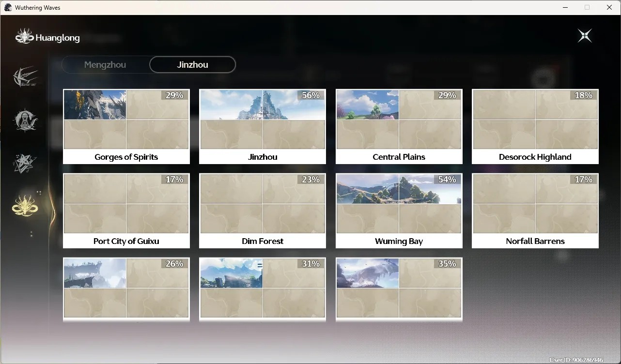Open the Jinzhou region card
Screen dimensions: 621x364
click(263, 127)
